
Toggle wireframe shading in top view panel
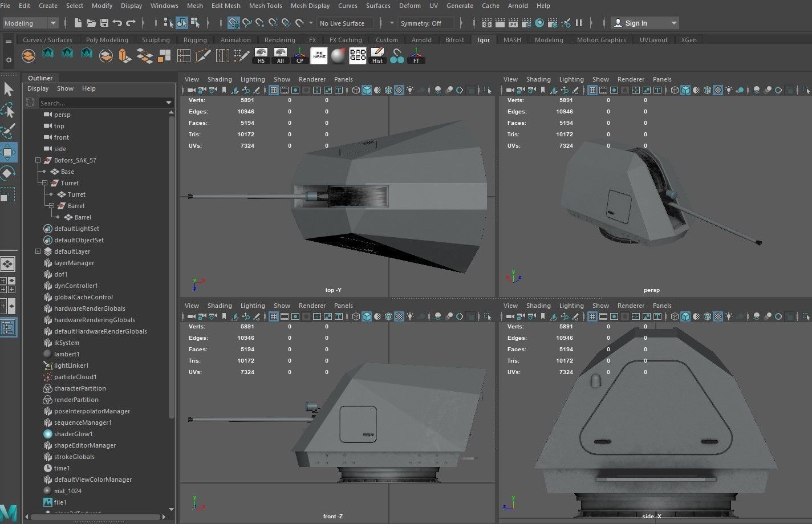click(356, 90)
